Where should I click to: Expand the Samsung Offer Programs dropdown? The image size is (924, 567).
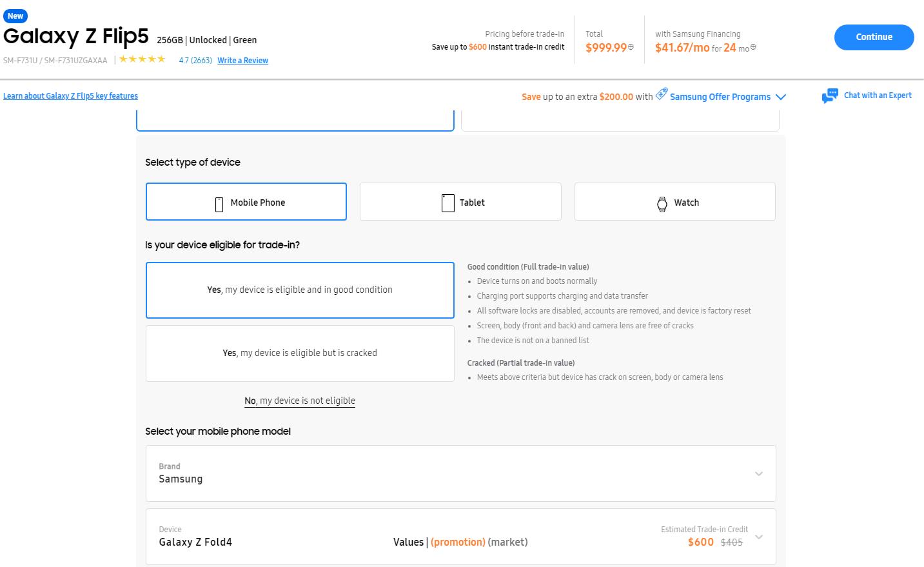coord(781,97)
